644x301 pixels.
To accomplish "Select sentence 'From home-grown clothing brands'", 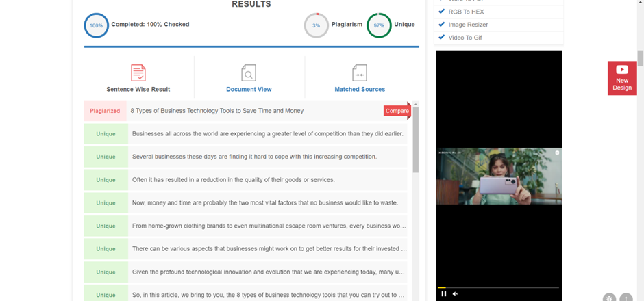I will pos(269,226).
